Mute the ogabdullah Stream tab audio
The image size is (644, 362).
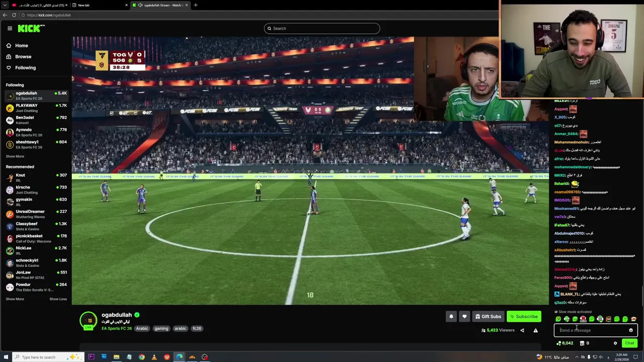pyautogui.click(x=140, y=5)
